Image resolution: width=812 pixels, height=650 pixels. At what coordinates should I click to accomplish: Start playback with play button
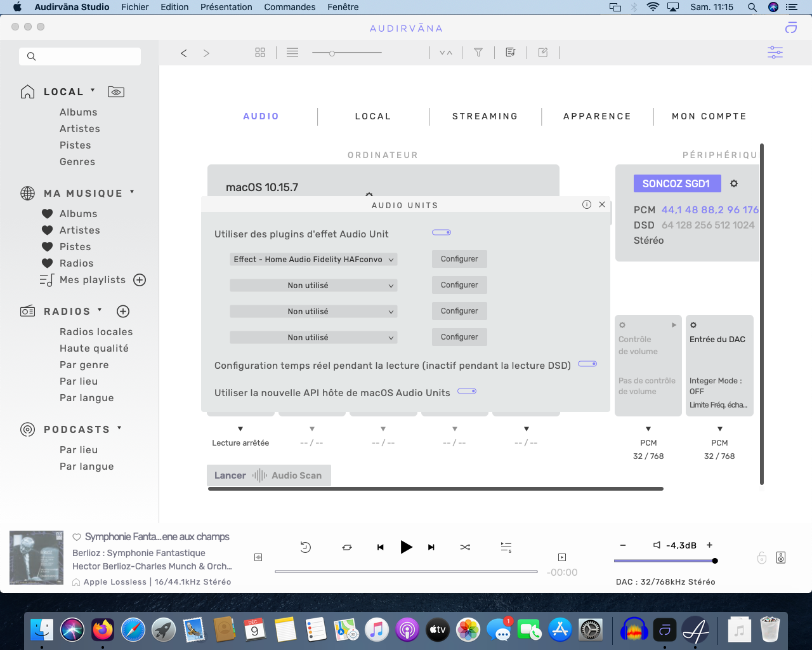pos(407,547)
